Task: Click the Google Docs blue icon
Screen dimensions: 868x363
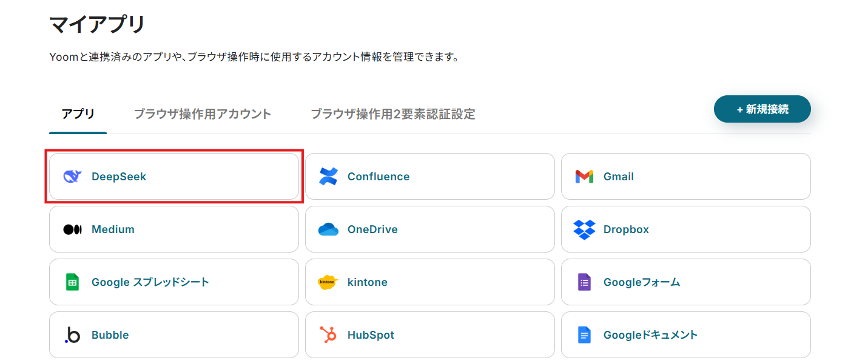Action: pos(584,335)
